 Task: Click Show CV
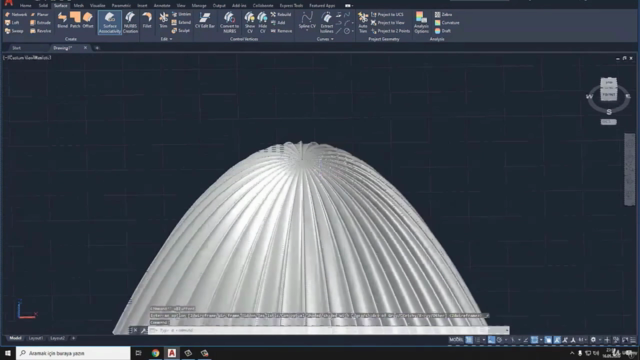[x=250, y=22]
